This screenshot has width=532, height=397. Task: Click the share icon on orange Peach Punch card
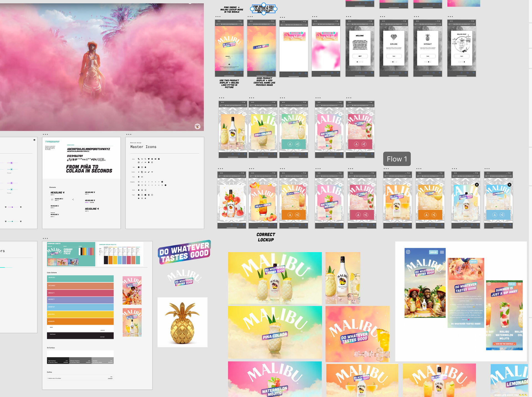click(x=297, y=215)
